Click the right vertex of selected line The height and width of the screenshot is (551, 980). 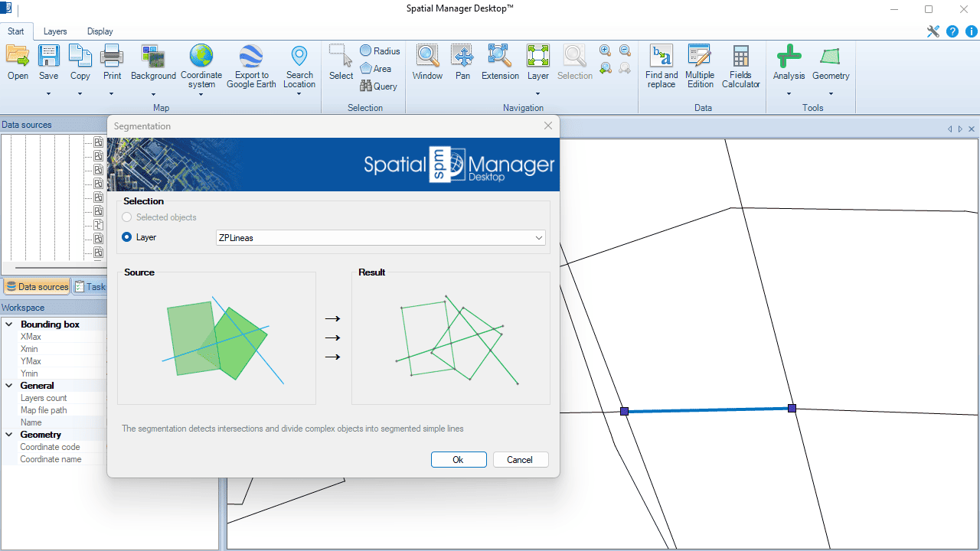pos(792,409)
